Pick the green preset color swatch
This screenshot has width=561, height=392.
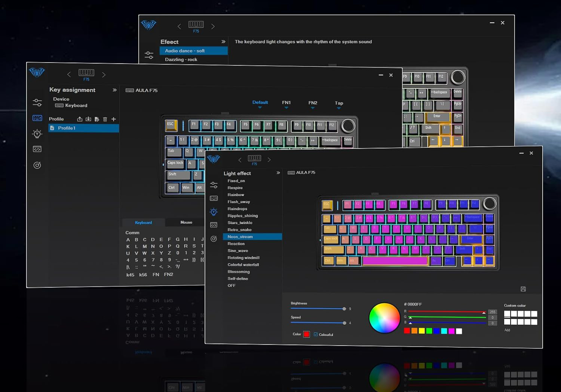click(x=429, y=331)
